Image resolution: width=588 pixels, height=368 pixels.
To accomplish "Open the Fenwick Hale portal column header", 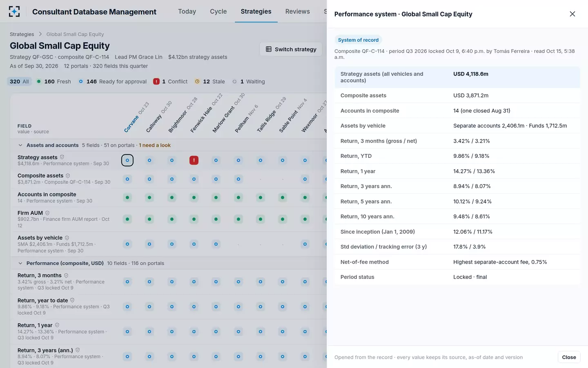I will pyautogui.click(x=206, y=113).
